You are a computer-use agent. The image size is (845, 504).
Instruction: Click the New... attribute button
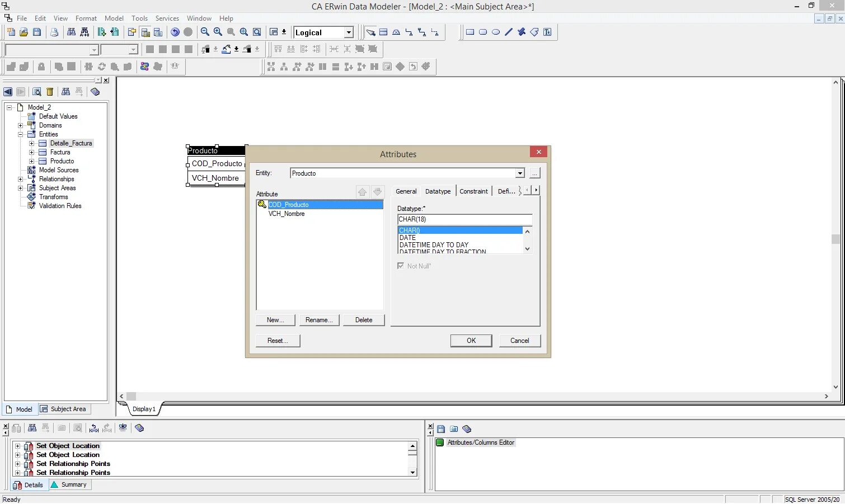click(275, 320)
